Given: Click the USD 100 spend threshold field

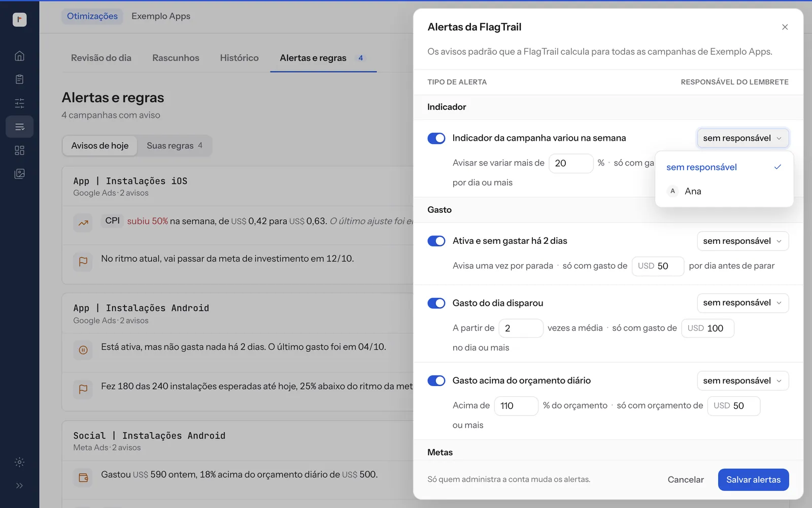Looking at the screenshot, I should [707, 328].
